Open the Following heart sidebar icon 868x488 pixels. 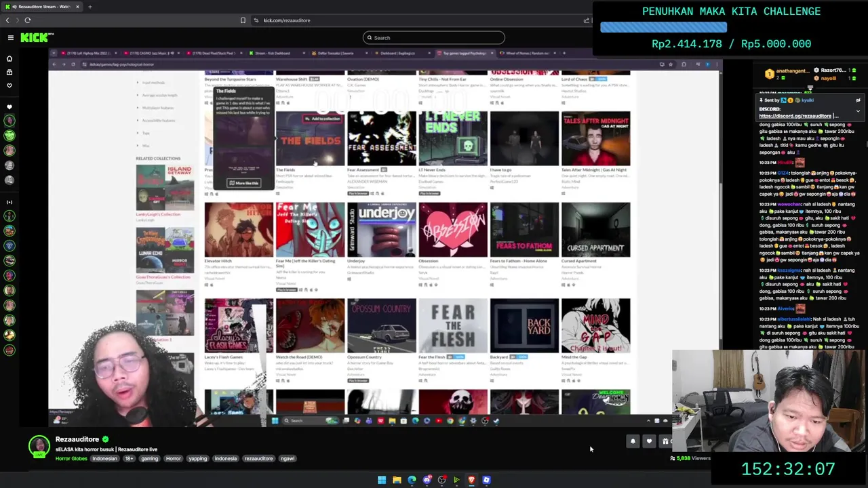click(9, 85)
